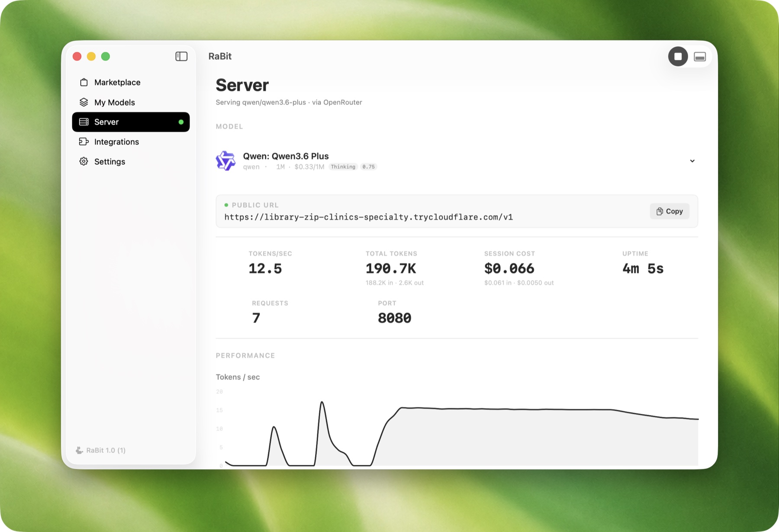Click the RaBit title in header
The image size is (779, 532).
220,56
